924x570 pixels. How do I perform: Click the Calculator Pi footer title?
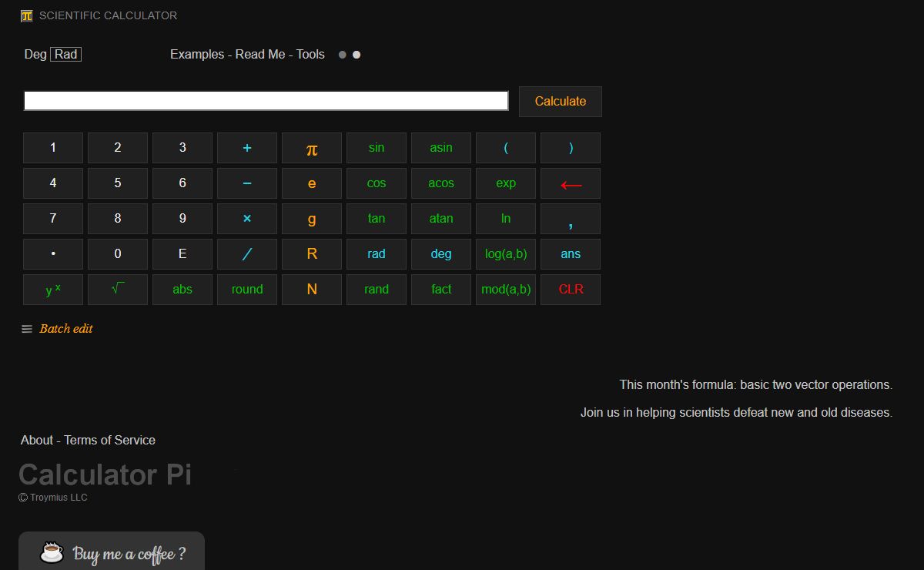[105, 474]
